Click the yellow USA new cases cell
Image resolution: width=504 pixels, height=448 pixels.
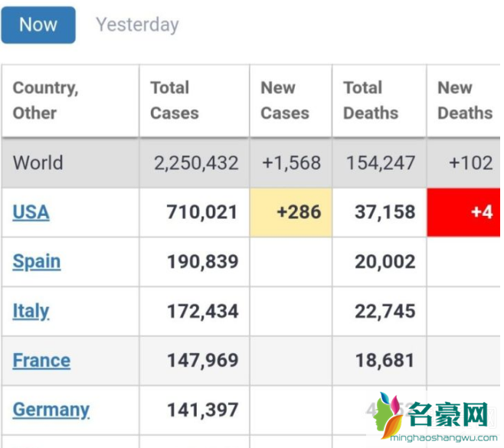[291, 212]
